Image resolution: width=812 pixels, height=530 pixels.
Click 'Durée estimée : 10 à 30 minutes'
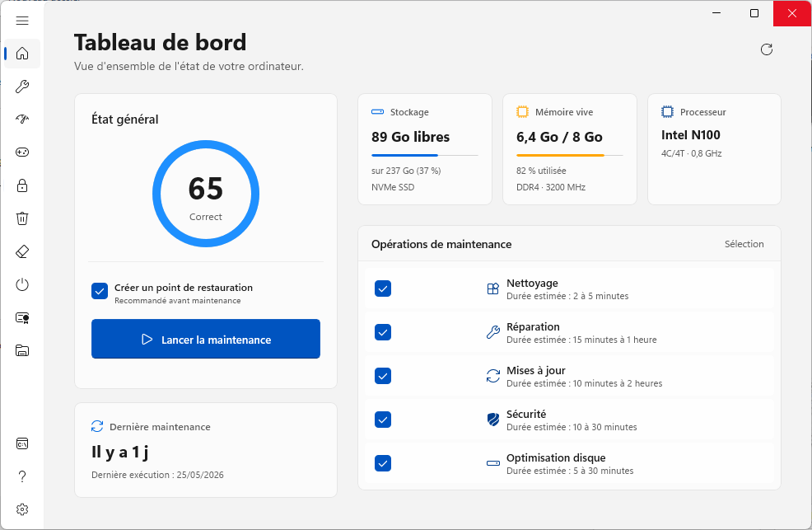572,427
